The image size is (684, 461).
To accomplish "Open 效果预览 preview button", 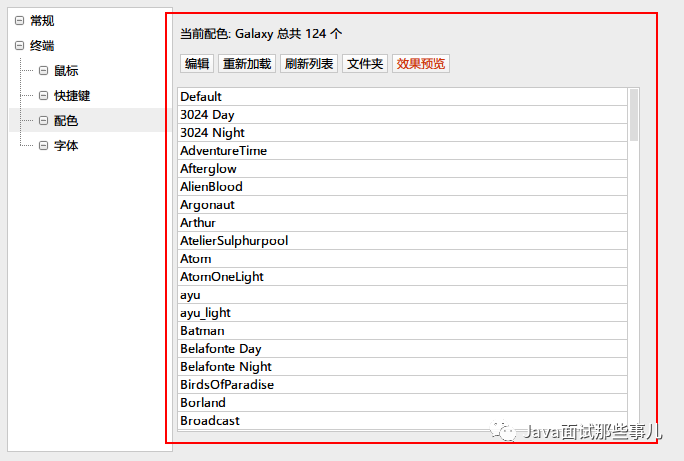I will [x=421, y=64].
